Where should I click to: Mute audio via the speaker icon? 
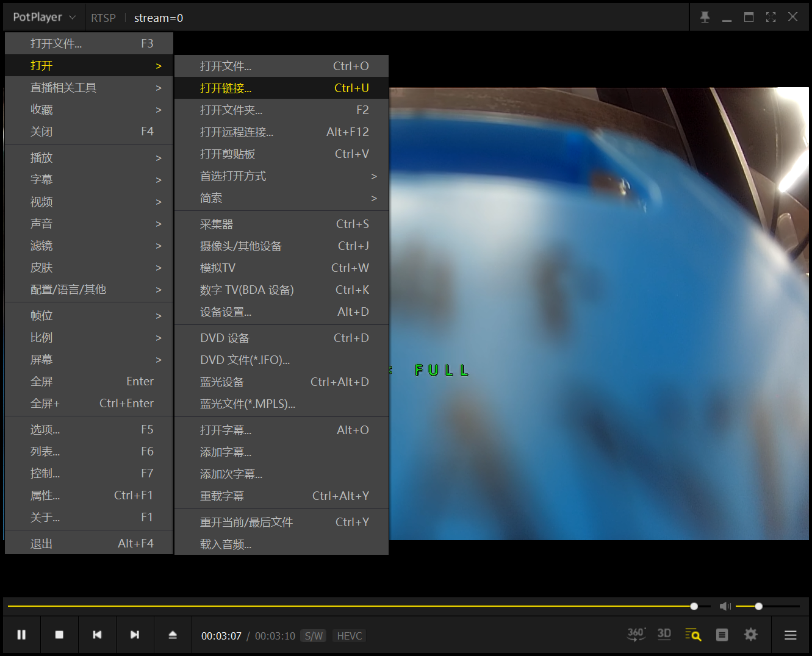[725, 606]
